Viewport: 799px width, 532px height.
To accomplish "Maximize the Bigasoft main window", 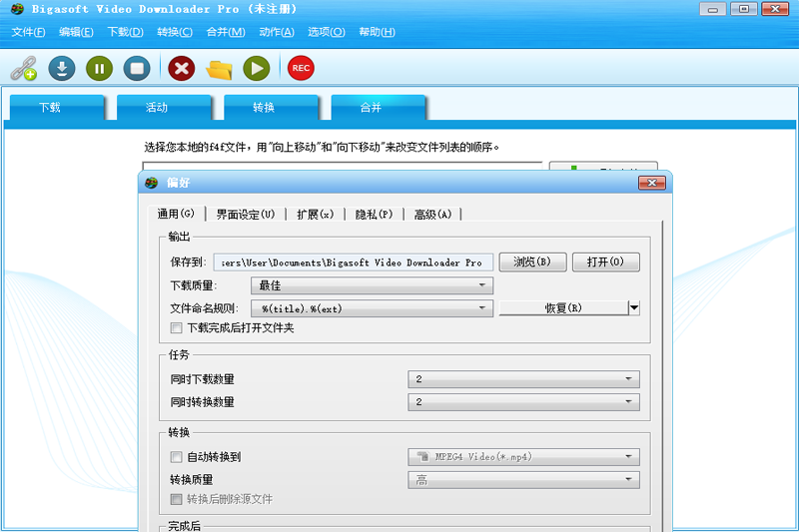I will [744, 9].
